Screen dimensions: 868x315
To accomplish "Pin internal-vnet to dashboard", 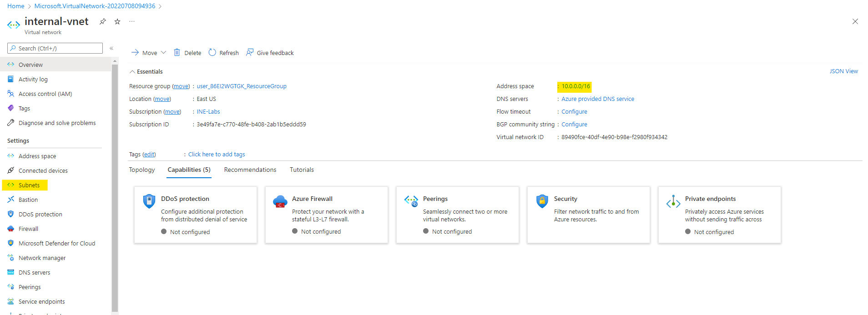I will [103, 21].
